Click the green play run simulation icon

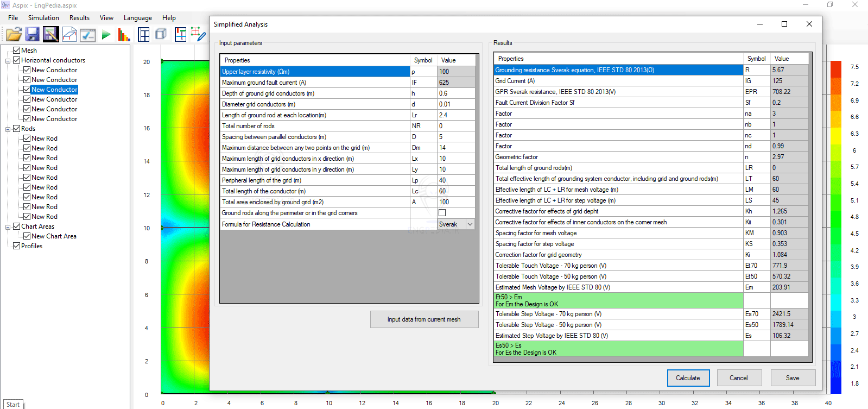pyautogui.click(x=106, y=35)
